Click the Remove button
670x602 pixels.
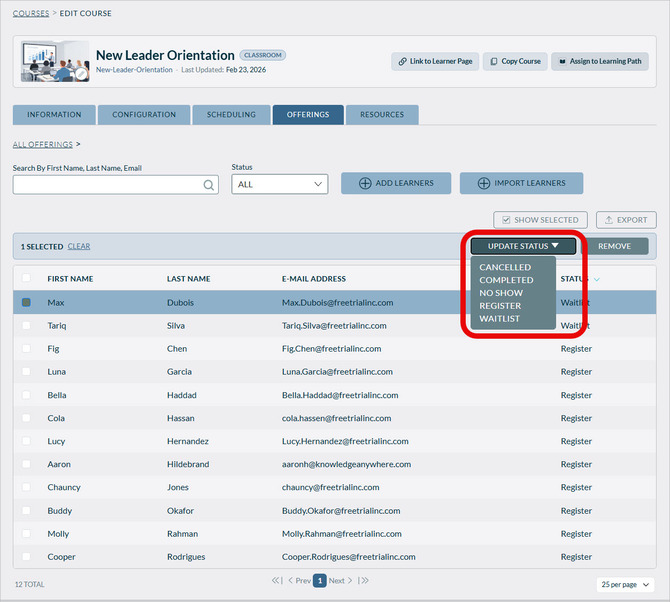click(x=614, y=246)
